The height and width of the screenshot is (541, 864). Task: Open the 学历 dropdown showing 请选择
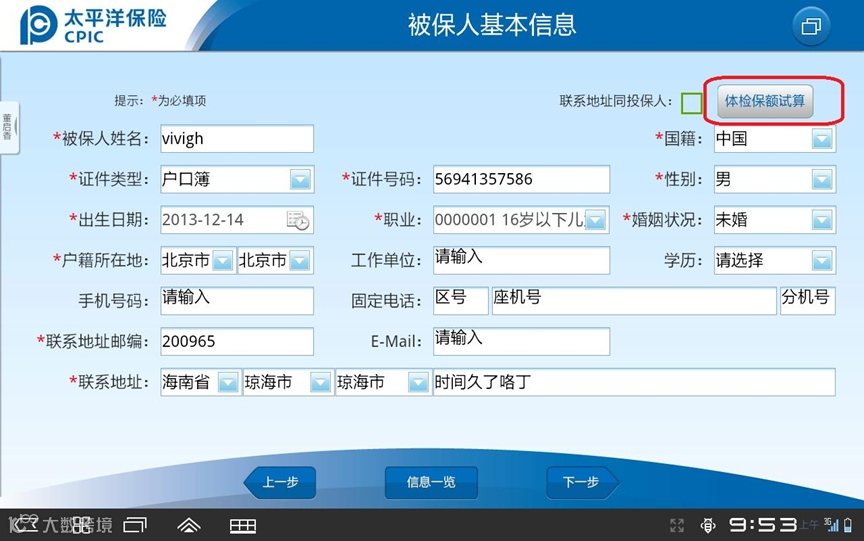[x=775, y=260]
